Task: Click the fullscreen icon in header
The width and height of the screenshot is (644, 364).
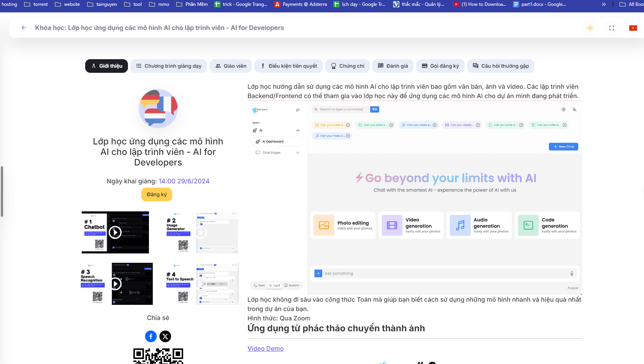Action: click(612, 28)
